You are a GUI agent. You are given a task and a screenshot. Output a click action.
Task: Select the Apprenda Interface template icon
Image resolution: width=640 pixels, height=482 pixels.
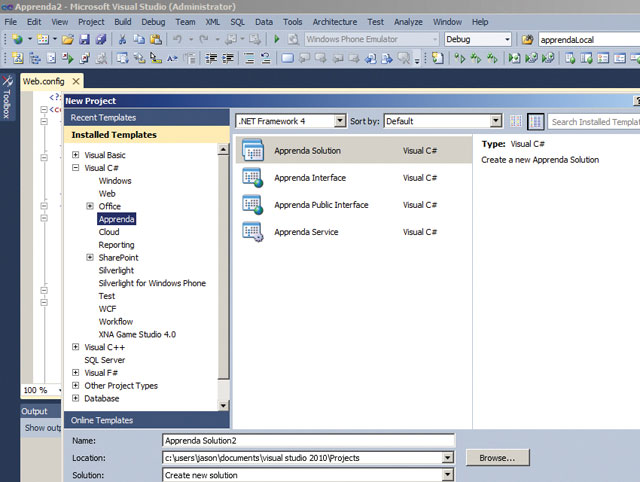(x=253, y=178)
